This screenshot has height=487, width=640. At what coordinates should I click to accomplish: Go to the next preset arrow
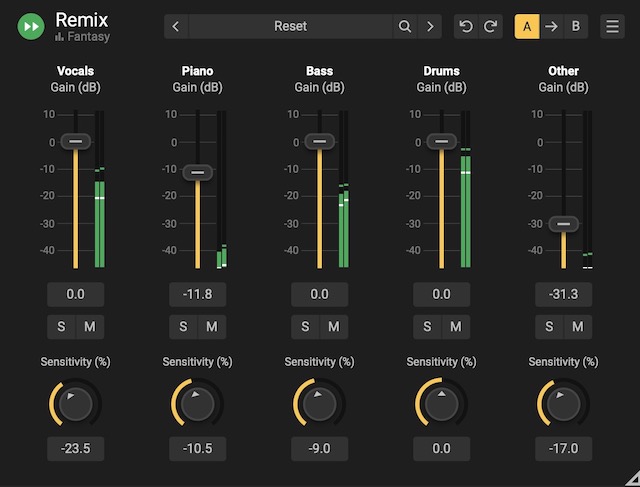pyautogui.click(x=430, y=27)
